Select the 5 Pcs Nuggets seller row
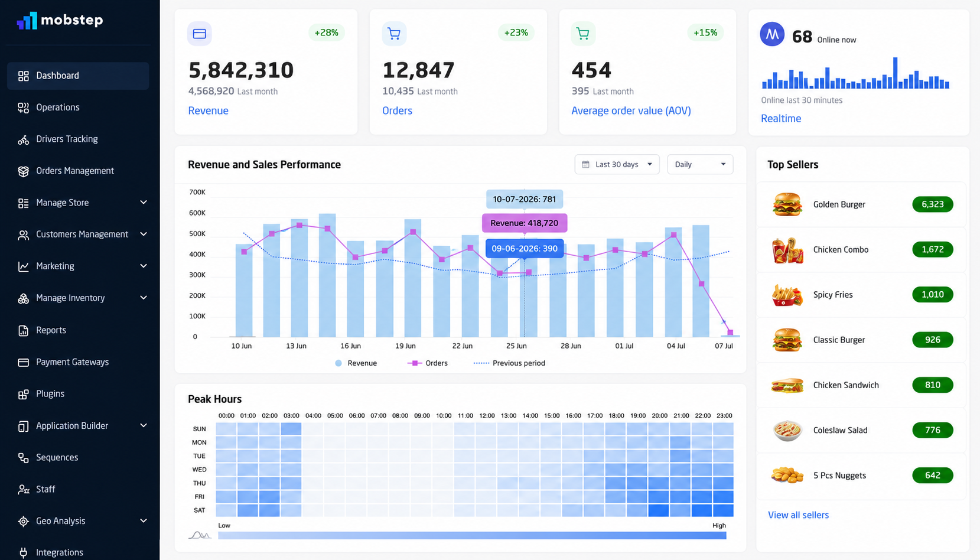This screenshot has height=560, width=980. point(861,476)
